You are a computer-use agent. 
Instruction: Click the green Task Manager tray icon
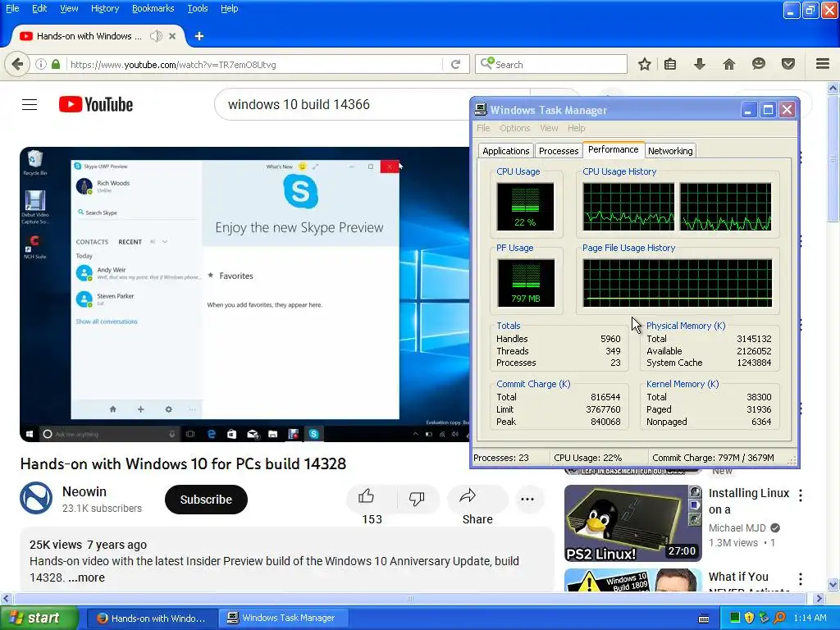735,619
